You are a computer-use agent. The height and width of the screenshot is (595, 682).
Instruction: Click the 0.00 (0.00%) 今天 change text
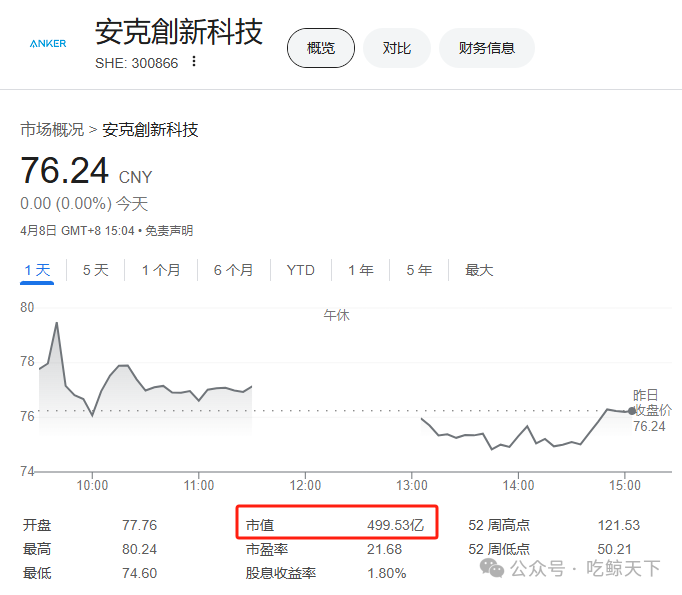click(x=84, y=204)
